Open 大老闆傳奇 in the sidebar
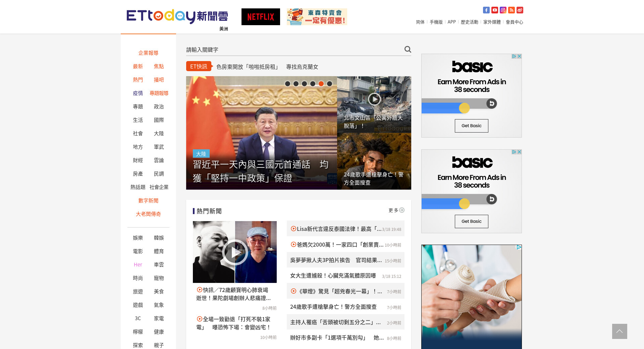 (148, 214)
